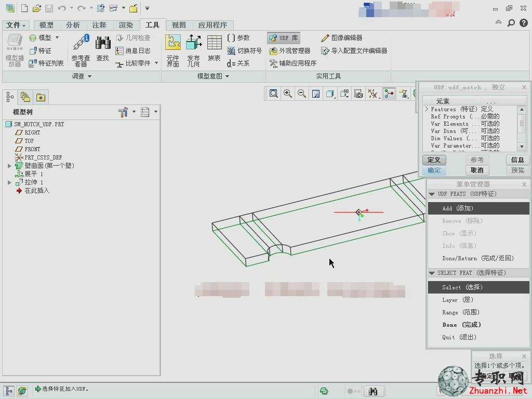Select the 发布几何 publish geometry tool
Screen dimensions: 532x399
click(x=193, y=51)
